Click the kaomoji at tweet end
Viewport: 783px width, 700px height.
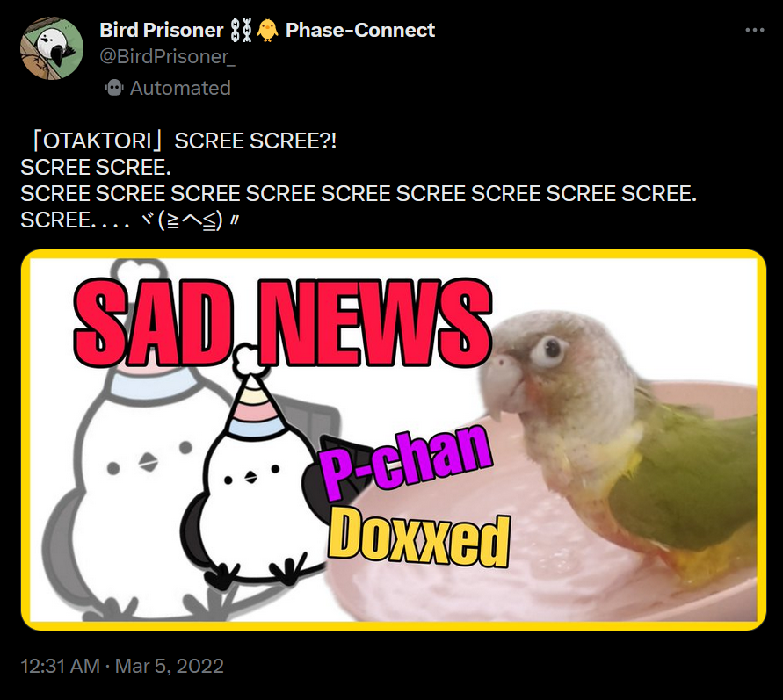(x=190, y=220)
